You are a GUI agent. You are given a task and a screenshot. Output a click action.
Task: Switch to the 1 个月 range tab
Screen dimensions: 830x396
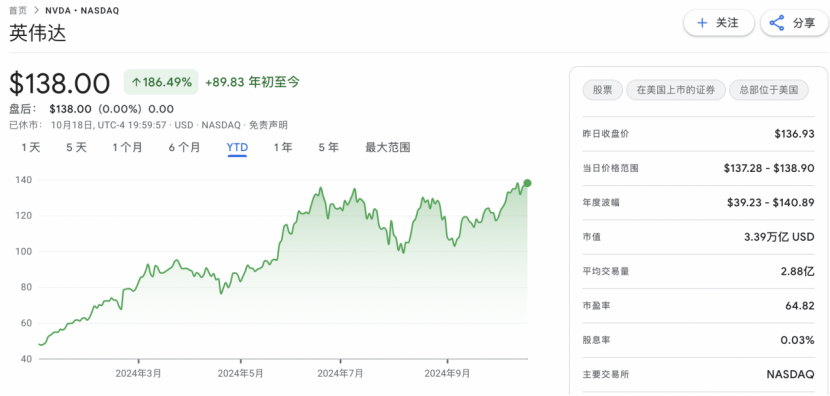click(127, 148)
